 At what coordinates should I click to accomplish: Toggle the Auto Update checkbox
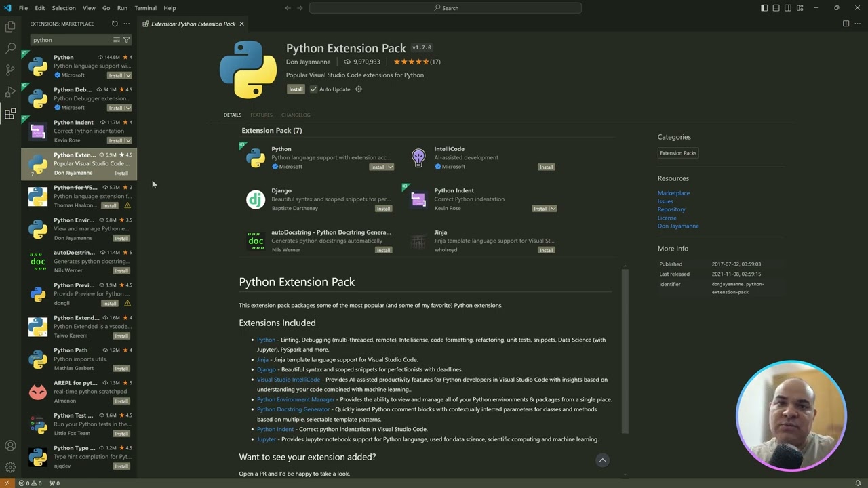[313, 89]
